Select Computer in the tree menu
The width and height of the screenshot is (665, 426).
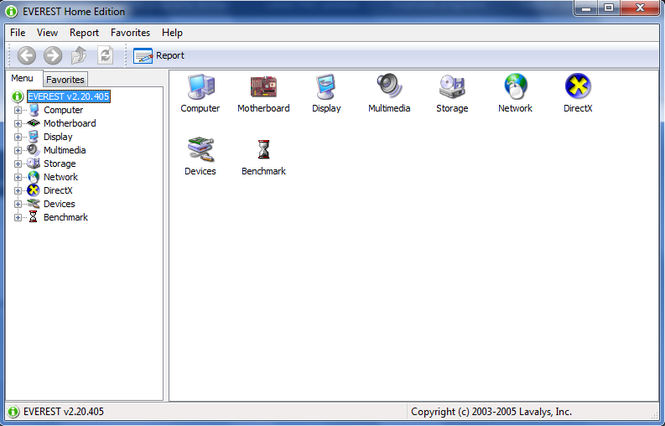pos(63,110)
